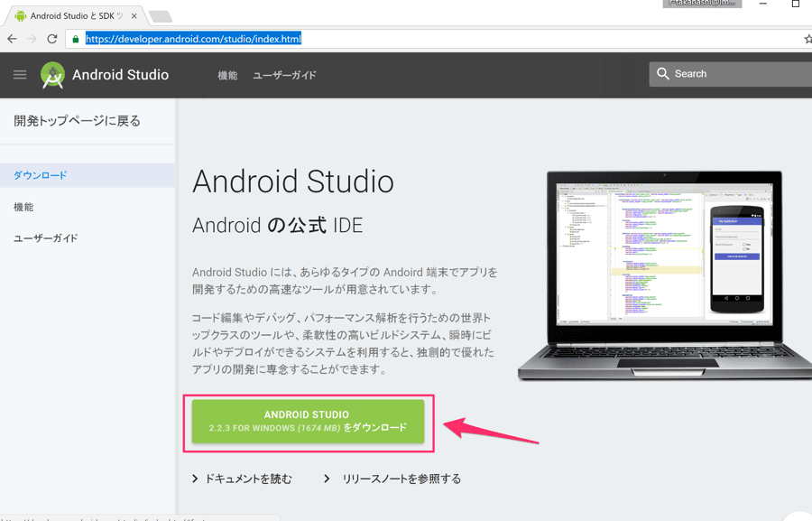Click the browser back arrow
The image size is (812, 521).
click(x=12, y=39)
